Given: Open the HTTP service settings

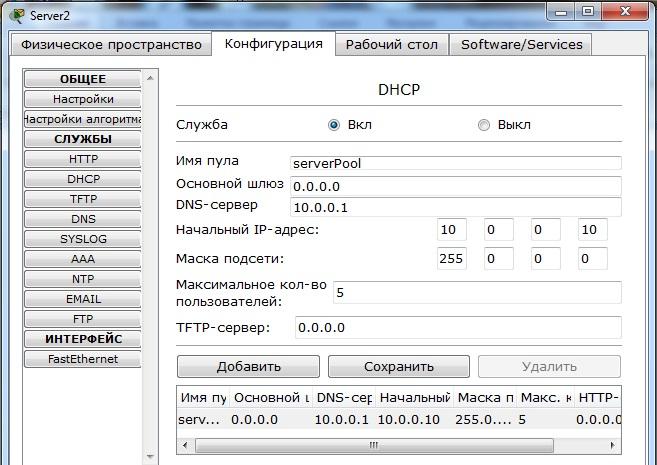Looking at the screenshot, I should pyautogui.click(x=83, y=159).
